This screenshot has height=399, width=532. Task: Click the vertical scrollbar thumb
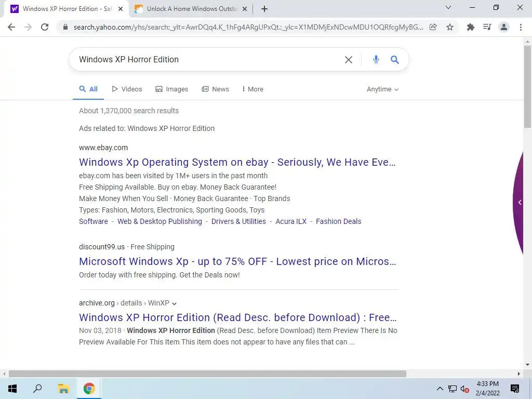tap(527, 87)
